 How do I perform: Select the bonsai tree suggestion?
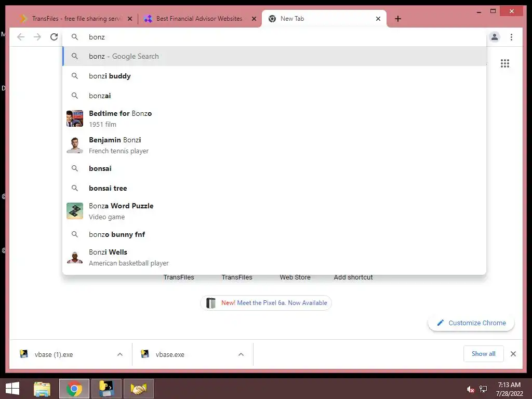(274, 188)
